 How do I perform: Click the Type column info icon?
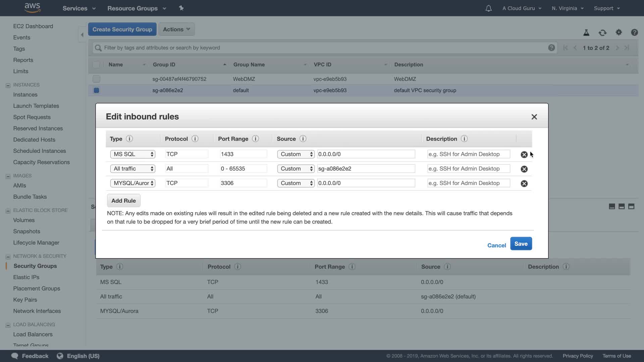[x=129, y=139]
